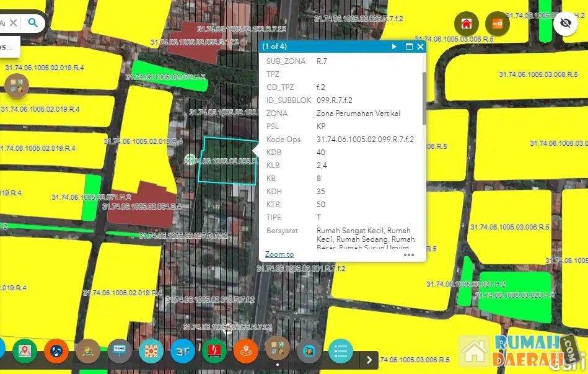The image size is (588, 374).
Task: Open the 3D view widget
Action: 183,351
